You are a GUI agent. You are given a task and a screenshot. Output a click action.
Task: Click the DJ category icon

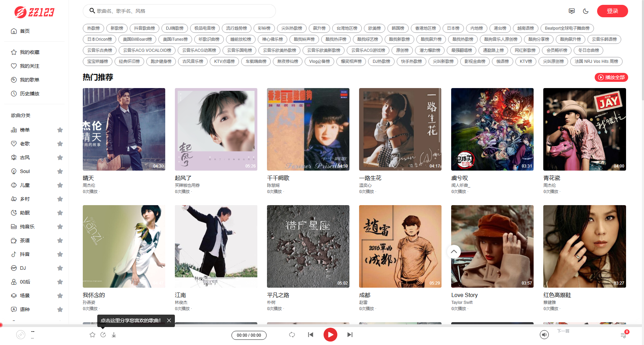pos(14,268)
